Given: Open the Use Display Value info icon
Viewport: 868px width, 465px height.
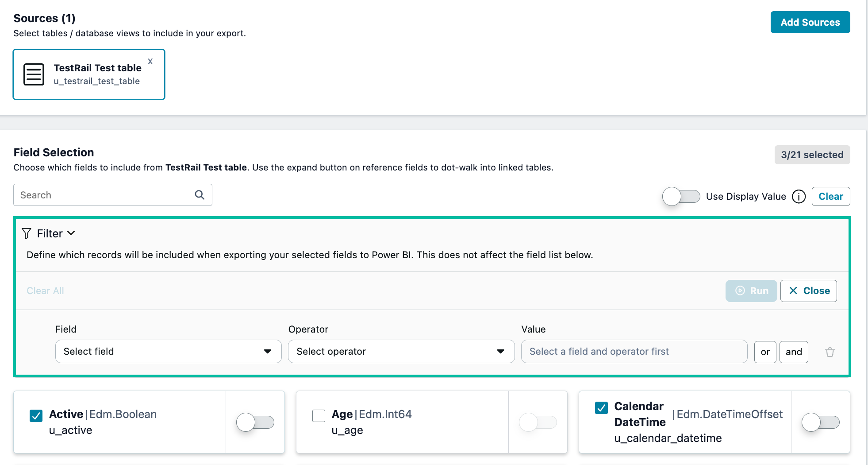Looking at the screenshot, I should [x=799, y=196].
